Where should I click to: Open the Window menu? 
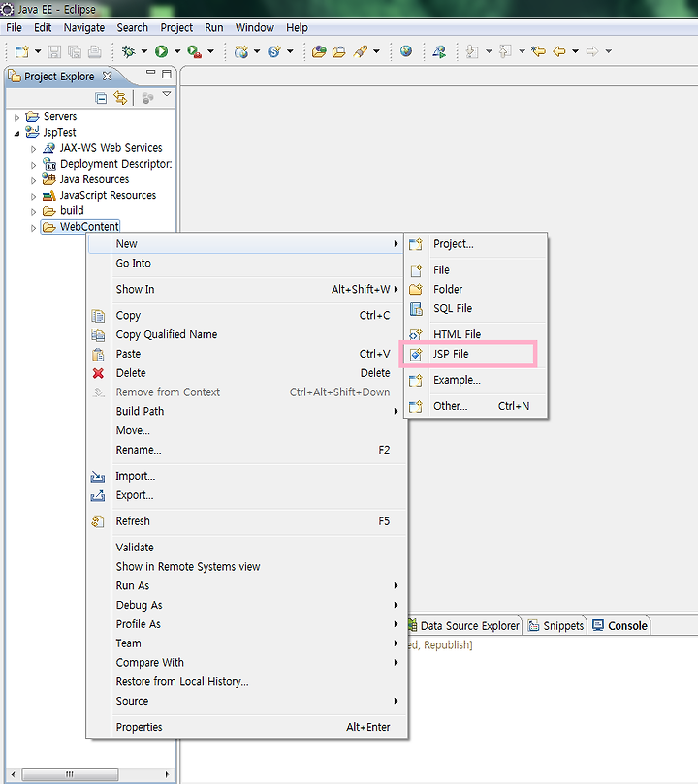tap(255, 27)
